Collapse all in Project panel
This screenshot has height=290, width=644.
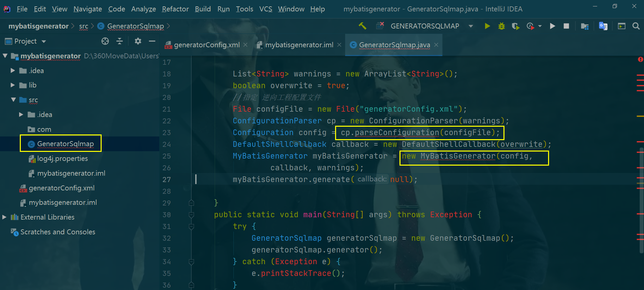click(x=120, y=41)
